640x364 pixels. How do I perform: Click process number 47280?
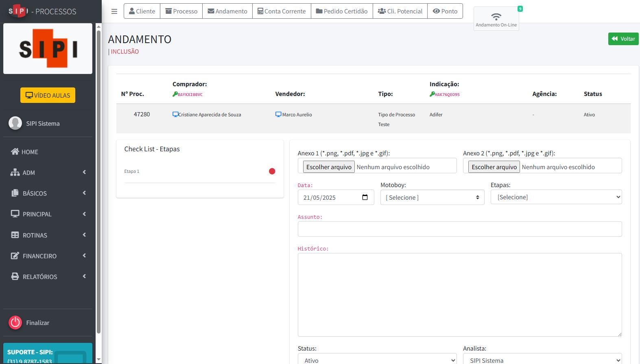(x=142, y=114)
